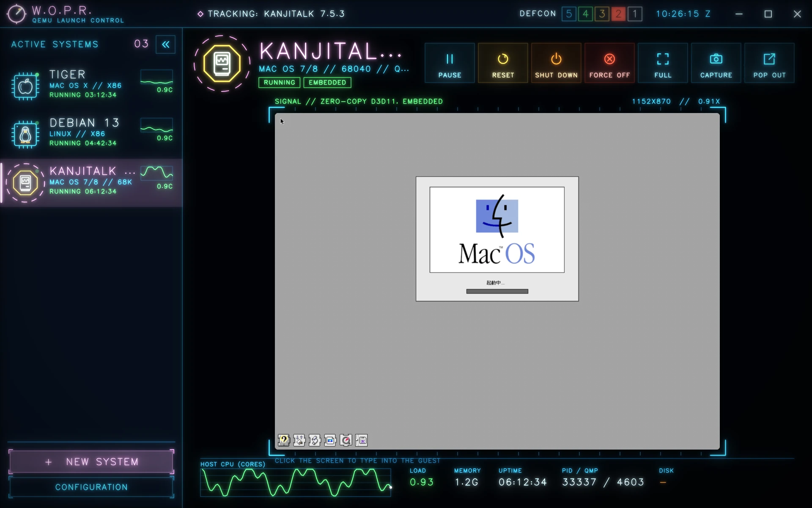Click the signal zero-copy D3D11 label
Image resolution: width=812 pixels, height=508 pixels.
pos(359,102)
